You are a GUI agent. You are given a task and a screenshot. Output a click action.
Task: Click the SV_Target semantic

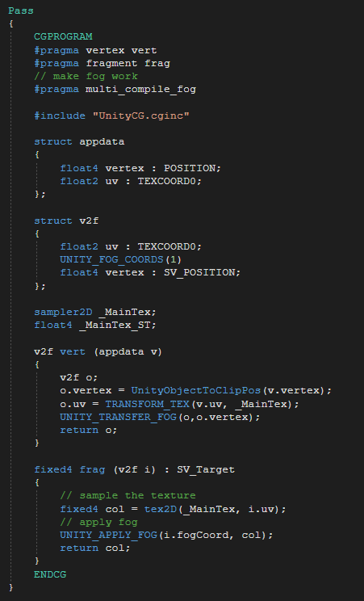[206, 469]
